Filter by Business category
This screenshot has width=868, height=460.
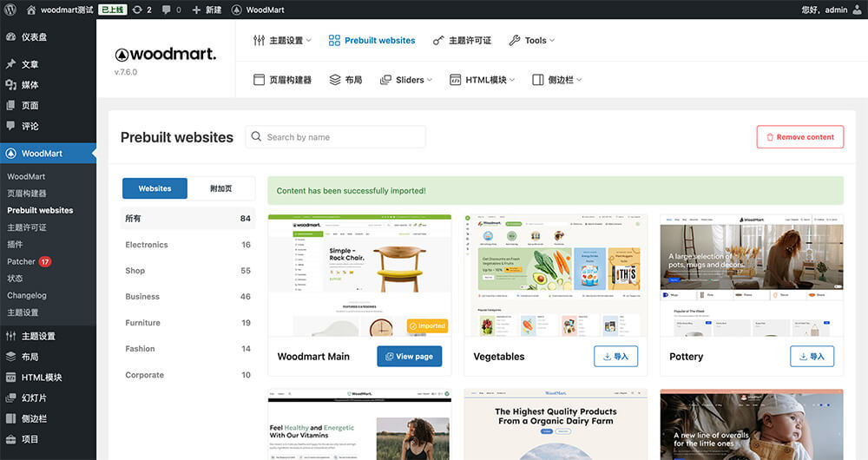(x=187, y=297)
